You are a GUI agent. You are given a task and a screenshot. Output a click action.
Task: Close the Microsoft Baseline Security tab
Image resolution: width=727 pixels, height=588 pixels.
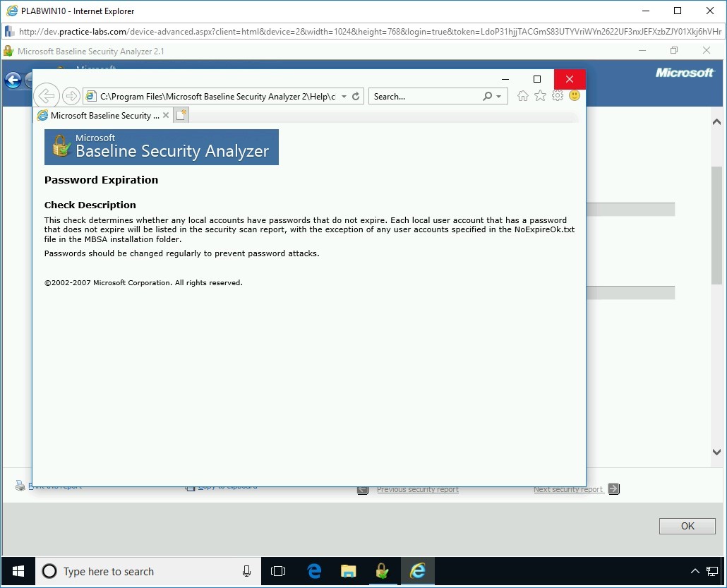[166, 115]
